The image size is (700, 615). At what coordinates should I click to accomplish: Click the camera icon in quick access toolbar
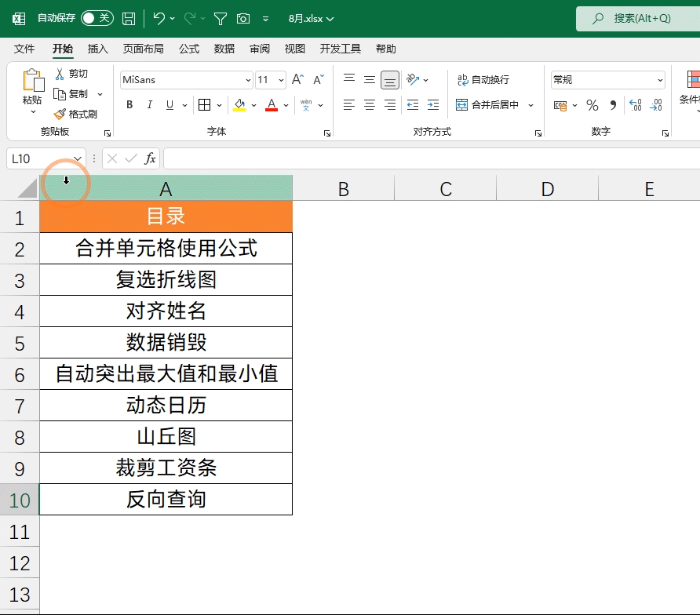pyautogui.click(x=243, y=18)
